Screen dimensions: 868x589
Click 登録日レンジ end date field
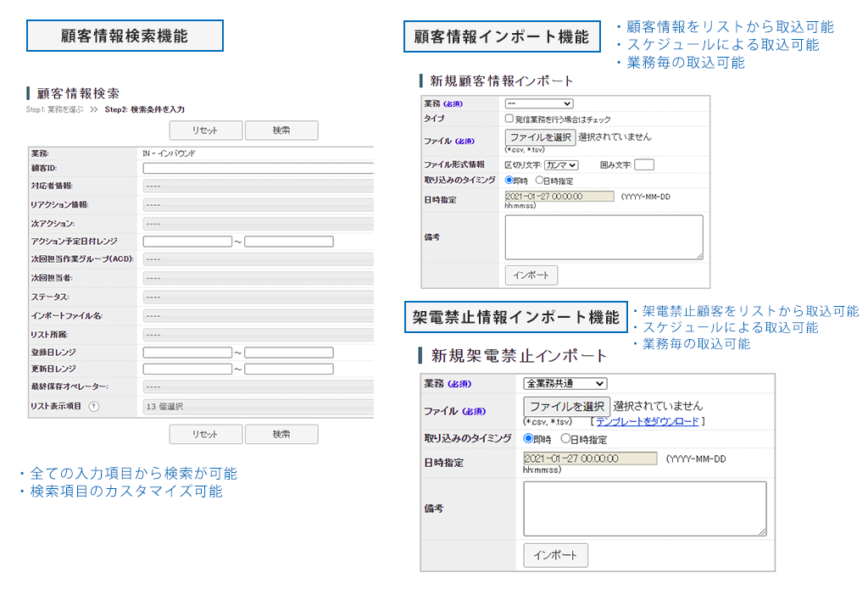click(289, 353)
